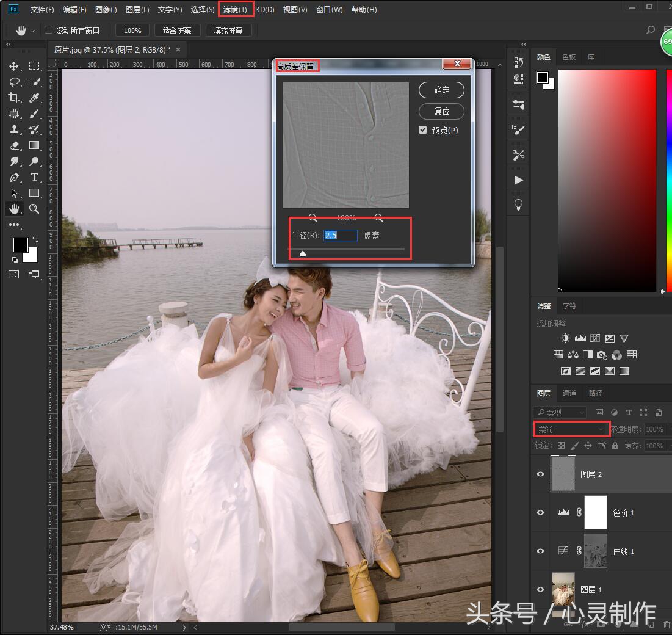Click the 适合屏幕 button
This screenshot has width=672, height=635.
(177, 31)
